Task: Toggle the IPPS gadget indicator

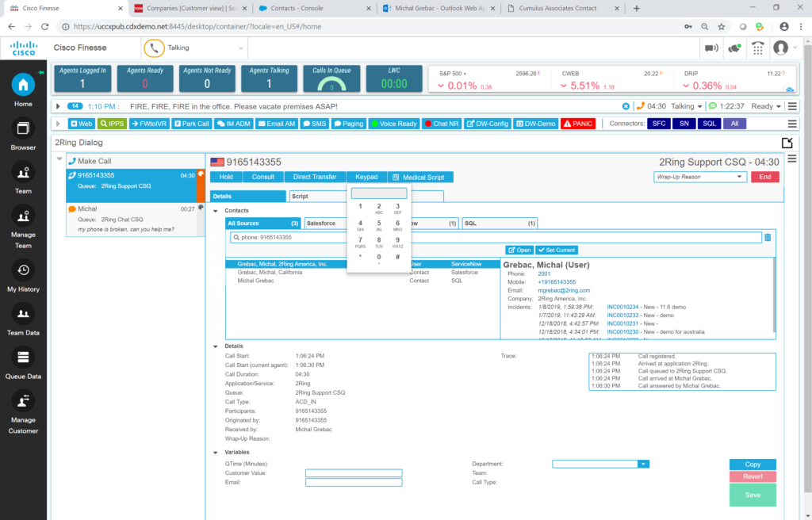Action: [x=113, y=123]
